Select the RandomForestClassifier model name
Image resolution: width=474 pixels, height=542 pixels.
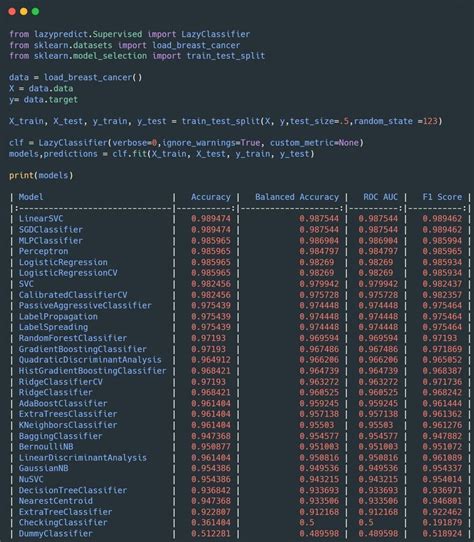73,338
